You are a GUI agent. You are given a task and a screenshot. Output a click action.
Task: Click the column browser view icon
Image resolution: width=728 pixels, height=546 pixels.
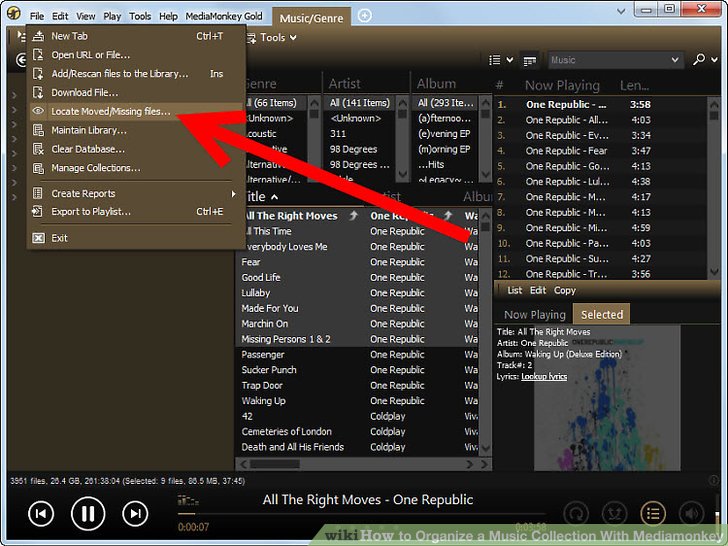click(530, 60)
